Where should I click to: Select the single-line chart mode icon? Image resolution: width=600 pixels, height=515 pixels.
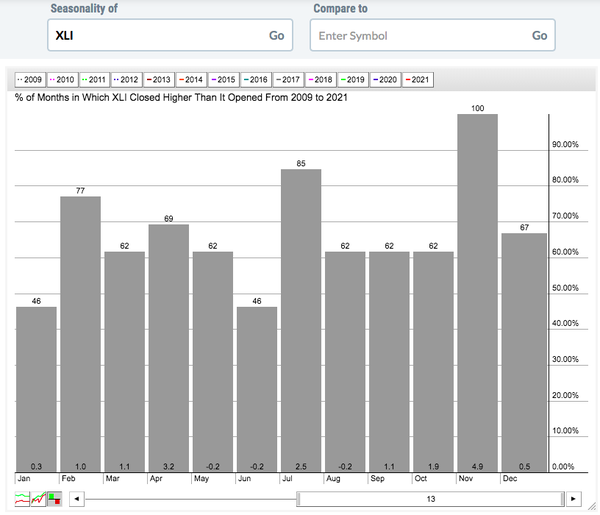coord(38,498)
